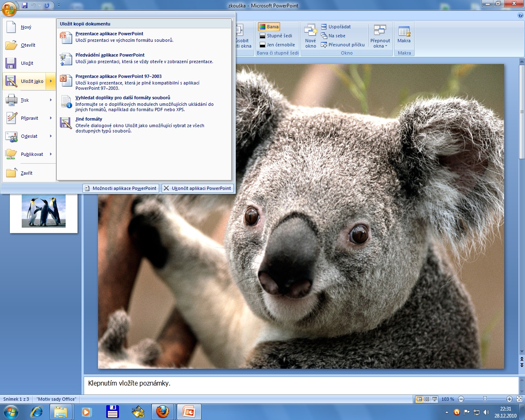
Task: Switch to Jen černobíle view
Action: tap(277, 45)
